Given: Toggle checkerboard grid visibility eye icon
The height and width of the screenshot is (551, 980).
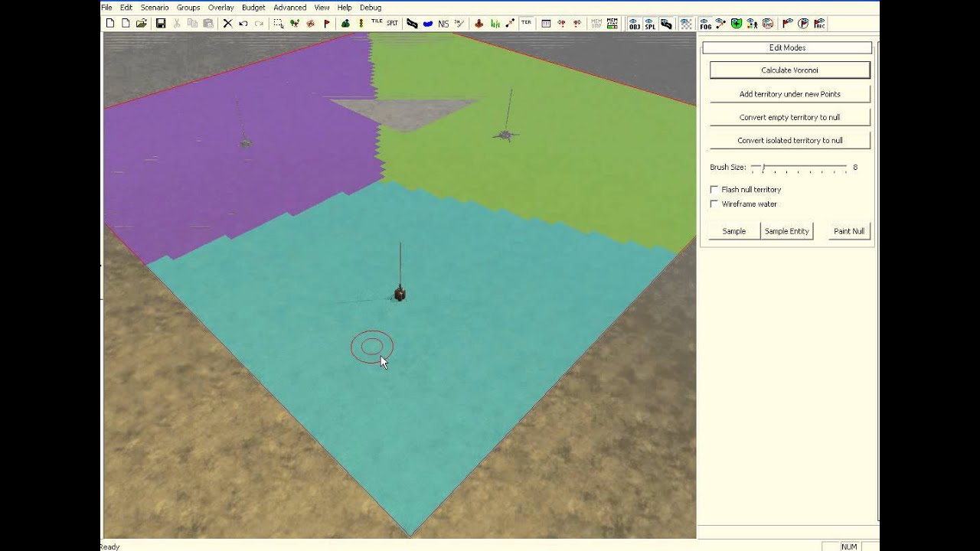Looking at the screenshot, I should click(x=686, y=24).
